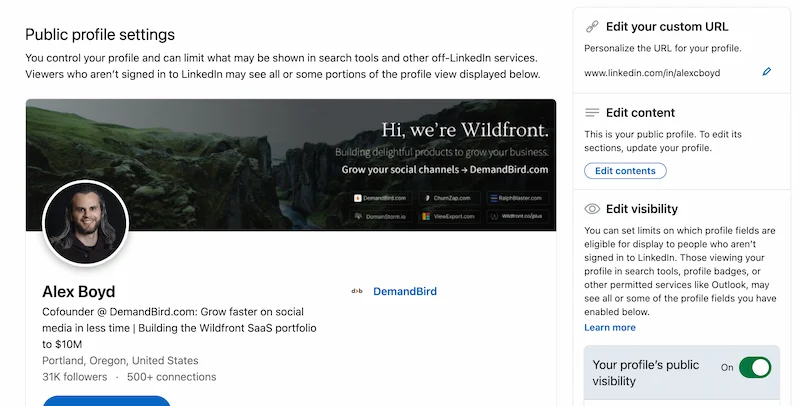Click 'Personalize the URL for your profile.' text
800x406 pixels.
(x=663, y=48)
